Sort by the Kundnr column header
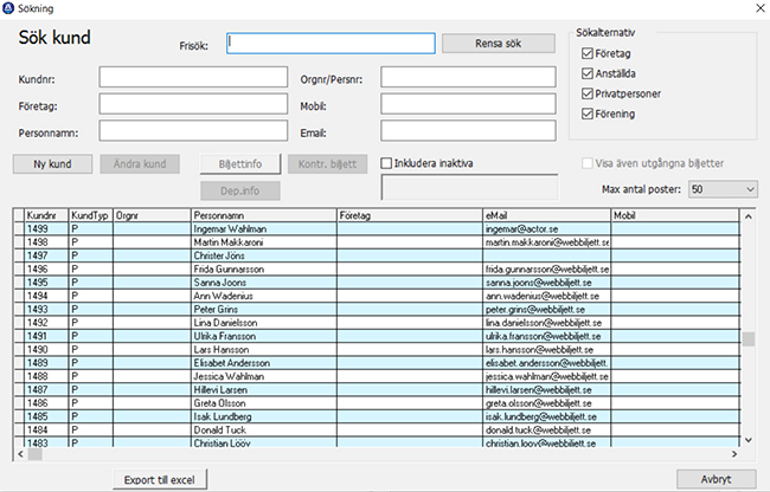Image resolution: width=770 pixels, height=492 pixels. tap(46, 216)
